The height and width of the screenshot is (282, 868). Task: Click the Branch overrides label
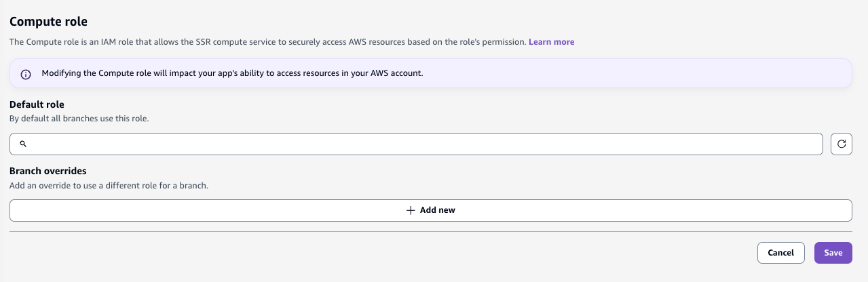[x=48, y=171]
